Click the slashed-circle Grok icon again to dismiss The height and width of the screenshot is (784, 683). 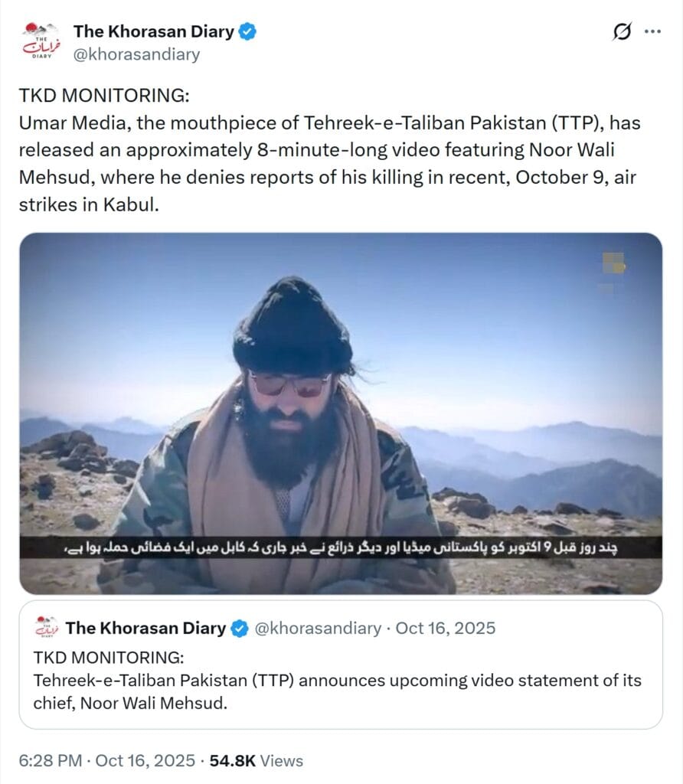pyautogui.click(x=623, y=32)
